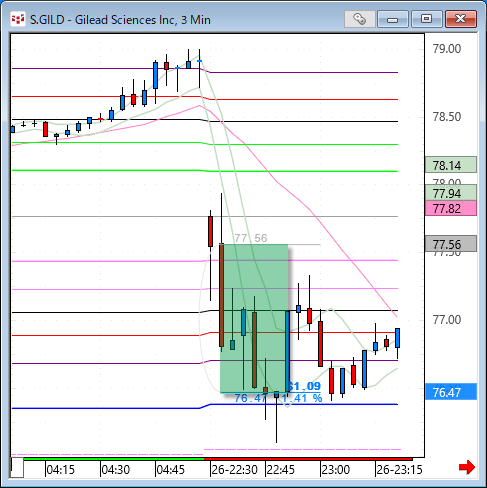This screenshot has width=487, height=488.
Task: Click the blue 76.47 label under green box
Action: click(251, 398)
